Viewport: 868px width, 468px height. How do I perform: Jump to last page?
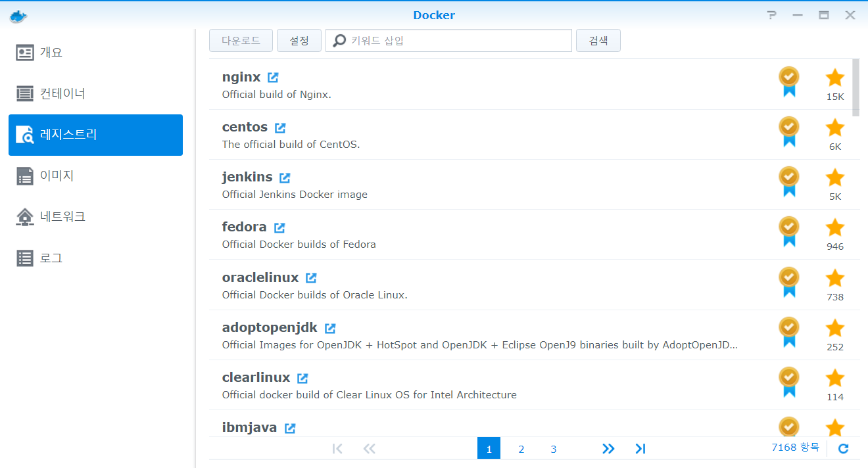tap(640, 449)
